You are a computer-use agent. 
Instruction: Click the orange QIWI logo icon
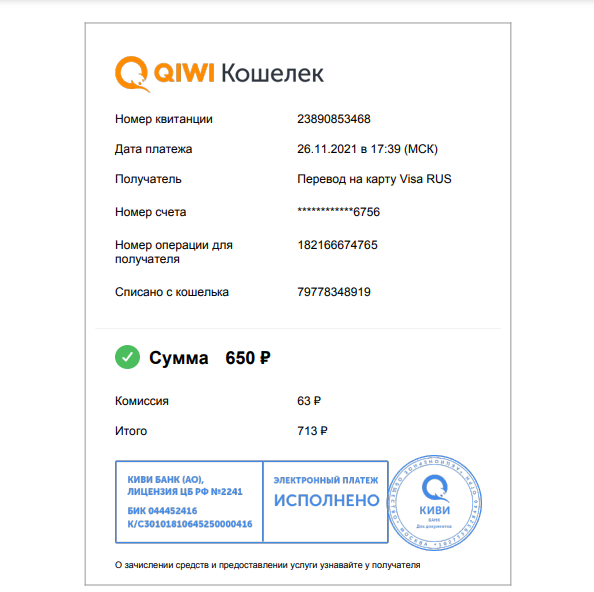click(x=132, y=73)
